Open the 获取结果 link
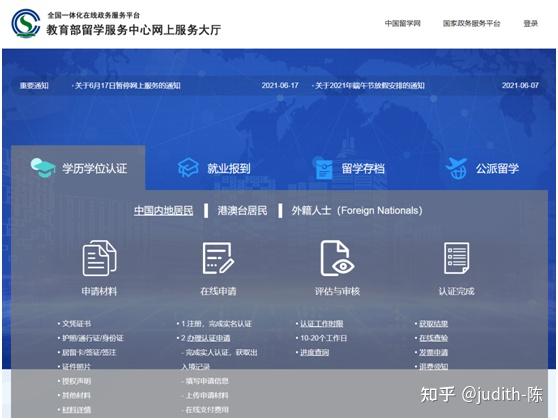 433,324
